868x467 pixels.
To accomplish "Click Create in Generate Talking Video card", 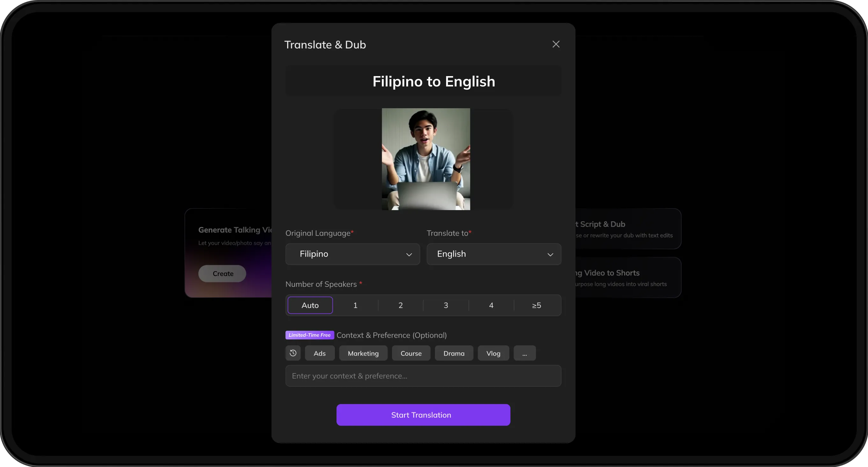I will 222,273.
